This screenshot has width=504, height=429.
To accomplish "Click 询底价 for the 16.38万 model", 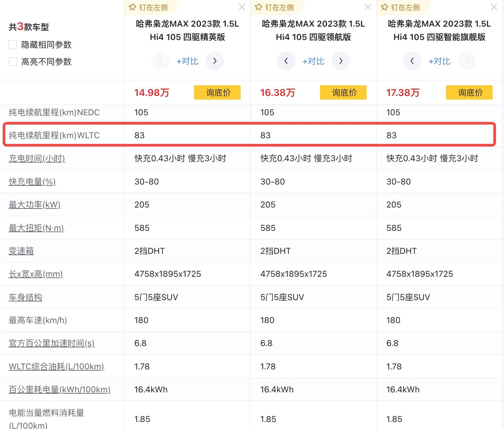I will coord(343,93).
